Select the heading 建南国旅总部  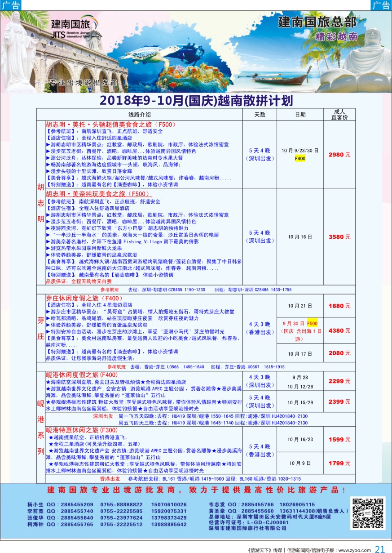tap(317, 22)
